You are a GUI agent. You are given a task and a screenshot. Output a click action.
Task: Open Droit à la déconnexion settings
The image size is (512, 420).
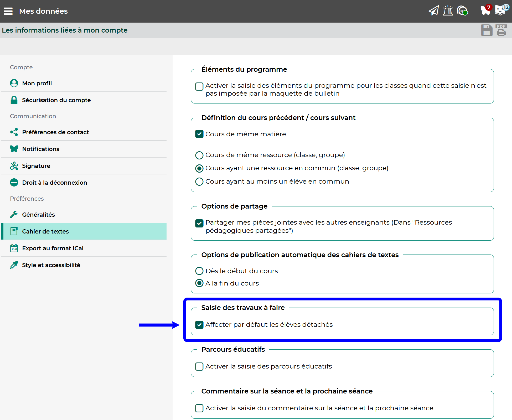pos(54,183)
